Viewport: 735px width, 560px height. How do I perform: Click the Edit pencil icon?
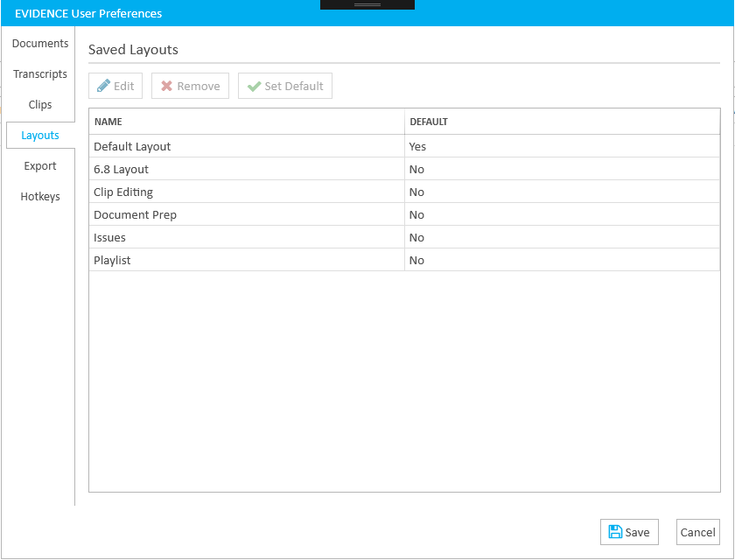103,86
